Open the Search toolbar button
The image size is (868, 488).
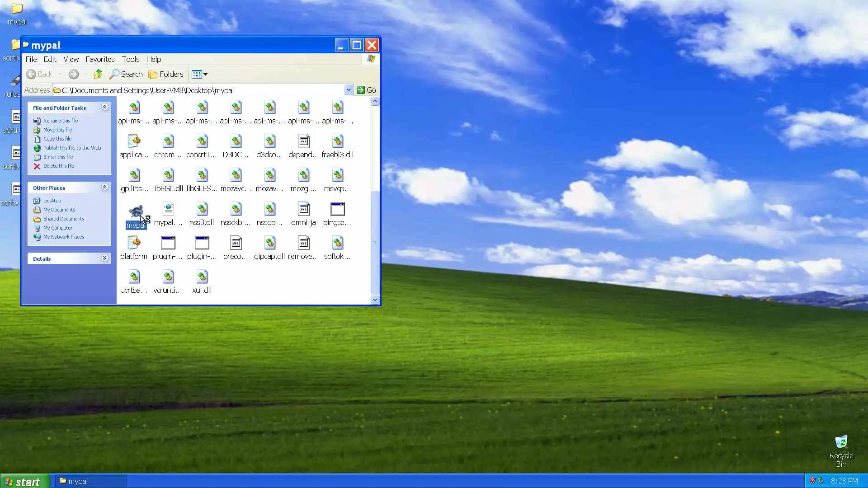click(126, 74)
